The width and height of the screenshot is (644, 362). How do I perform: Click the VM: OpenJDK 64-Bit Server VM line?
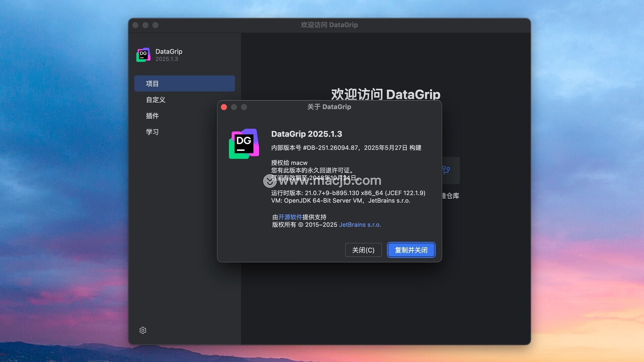coord(340,201)
